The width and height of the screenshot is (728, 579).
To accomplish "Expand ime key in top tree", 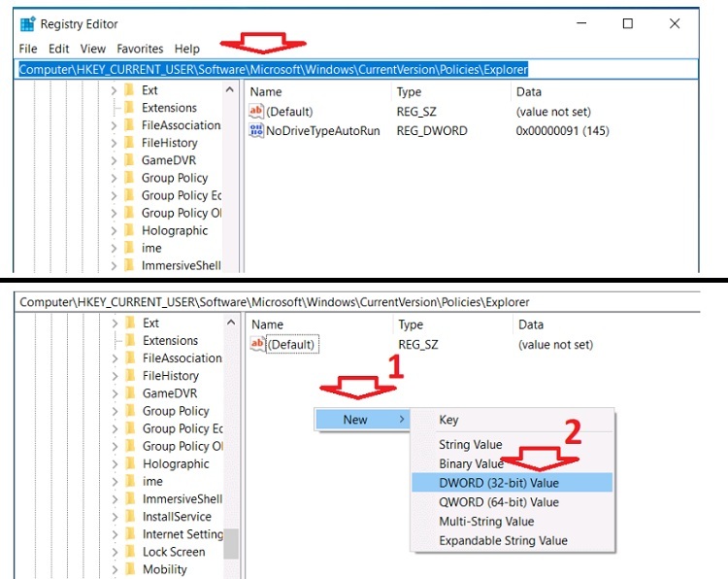I will (x=115, y=249).
